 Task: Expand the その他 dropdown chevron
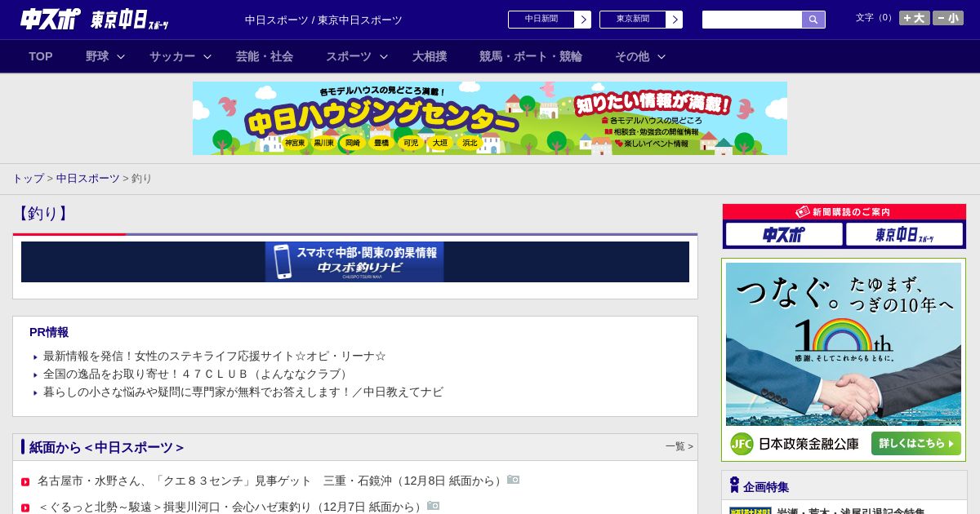[x=661, y=56]
